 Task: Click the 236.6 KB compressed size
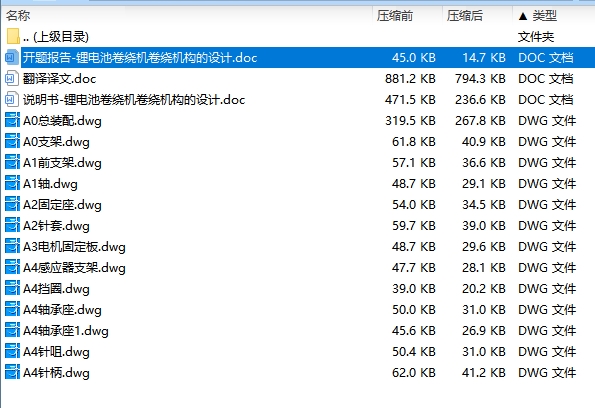(x=480, y=99)
